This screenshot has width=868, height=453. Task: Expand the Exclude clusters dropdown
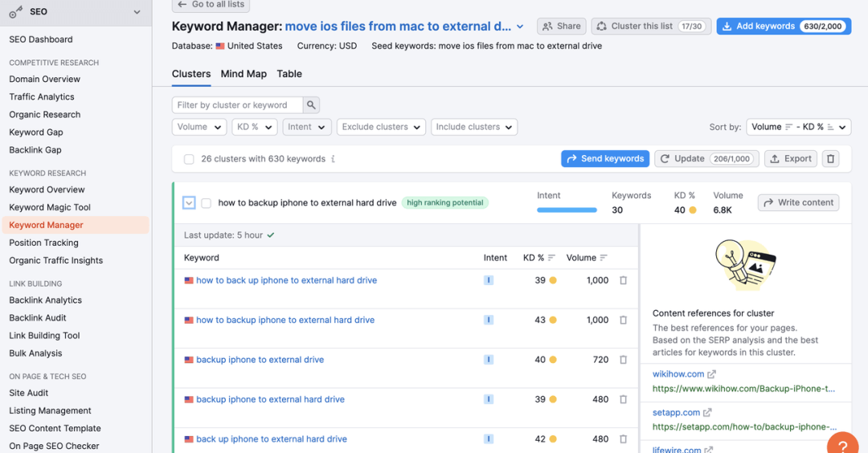(x=381, y=127)
